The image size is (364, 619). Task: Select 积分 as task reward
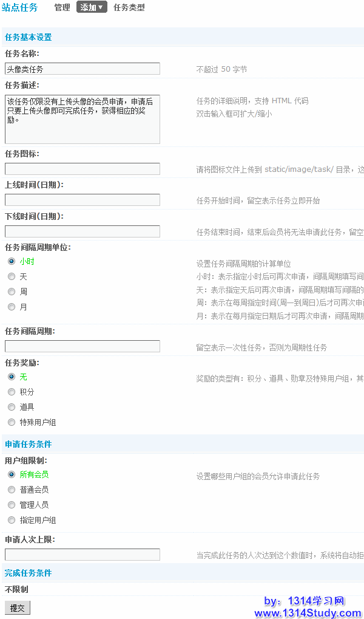point(12,392)
